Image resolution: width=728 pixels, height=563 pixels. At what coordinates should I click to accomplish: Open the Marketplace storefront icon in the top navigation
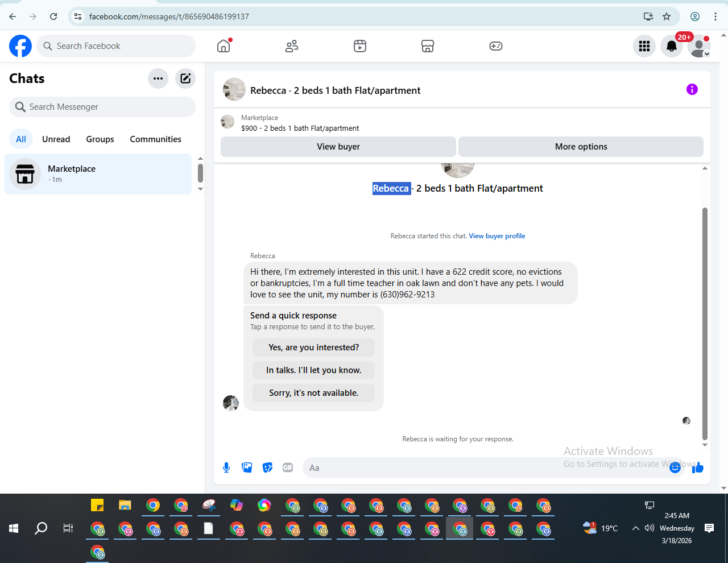coord(428,46)
